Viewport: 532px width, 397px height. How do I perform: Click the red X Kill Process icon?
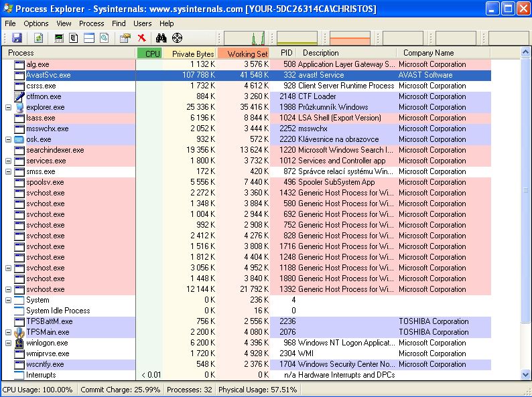(x=141, y=38)
